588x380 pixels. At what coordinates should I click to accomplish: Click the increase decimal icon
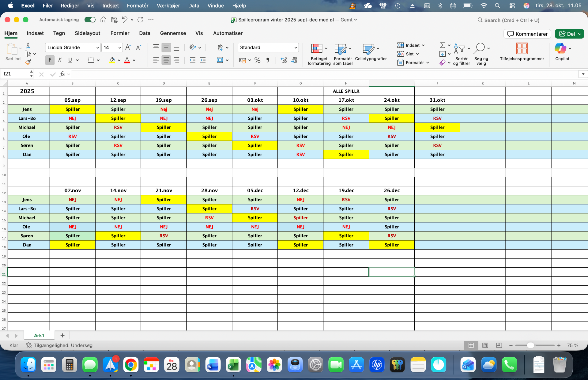pyautogui.click(x=284, y=60)
